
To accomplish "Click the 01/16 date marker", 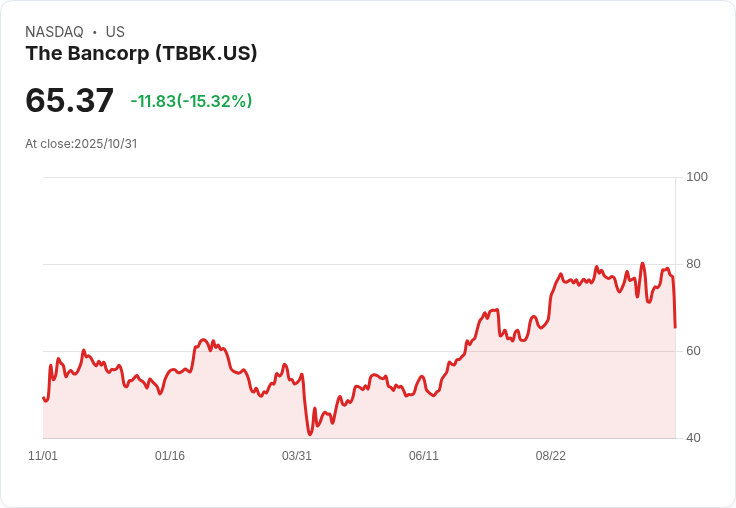I will tap(170, 456).
